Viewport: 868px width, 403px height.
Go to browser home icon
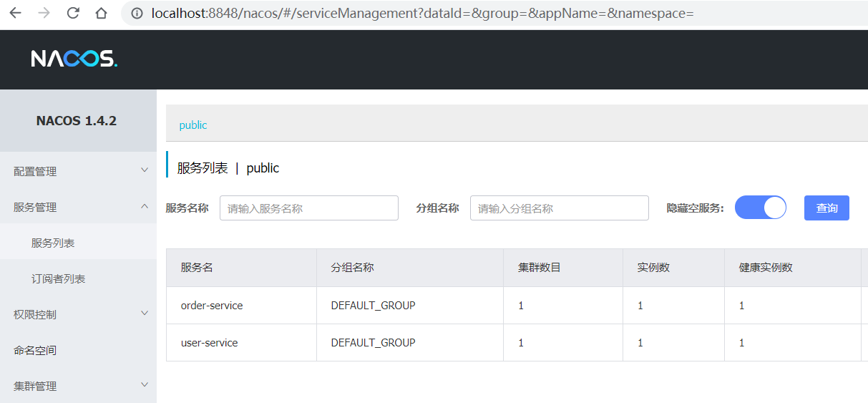[x=101, y=13]
